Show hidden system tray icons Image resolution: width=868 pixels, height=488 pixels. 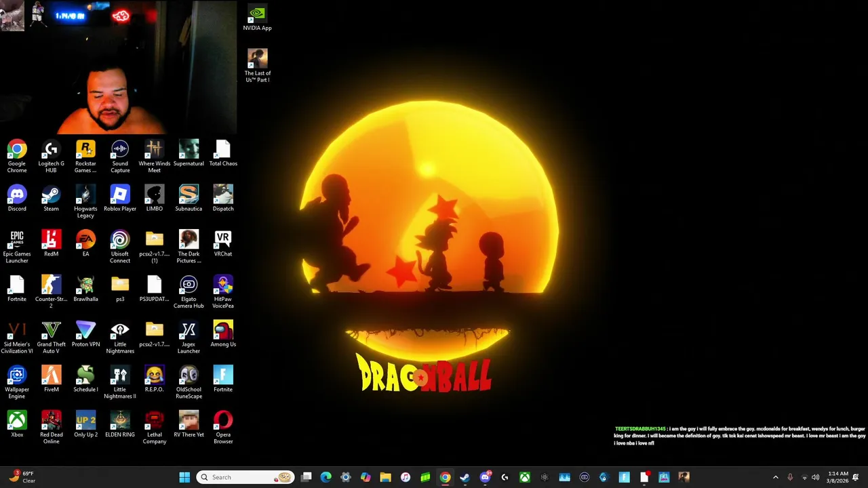tap(776, 477)
